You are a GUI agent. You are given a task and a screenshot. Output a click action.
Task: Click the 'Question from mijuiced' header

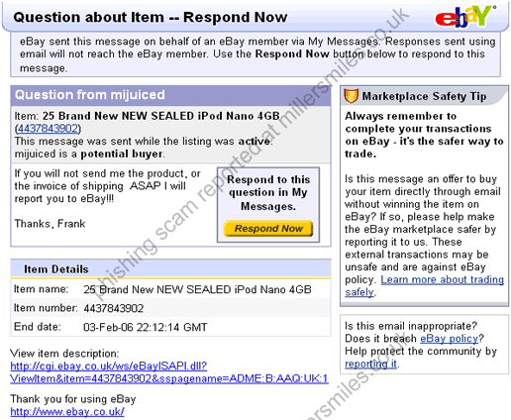point(90,95)
